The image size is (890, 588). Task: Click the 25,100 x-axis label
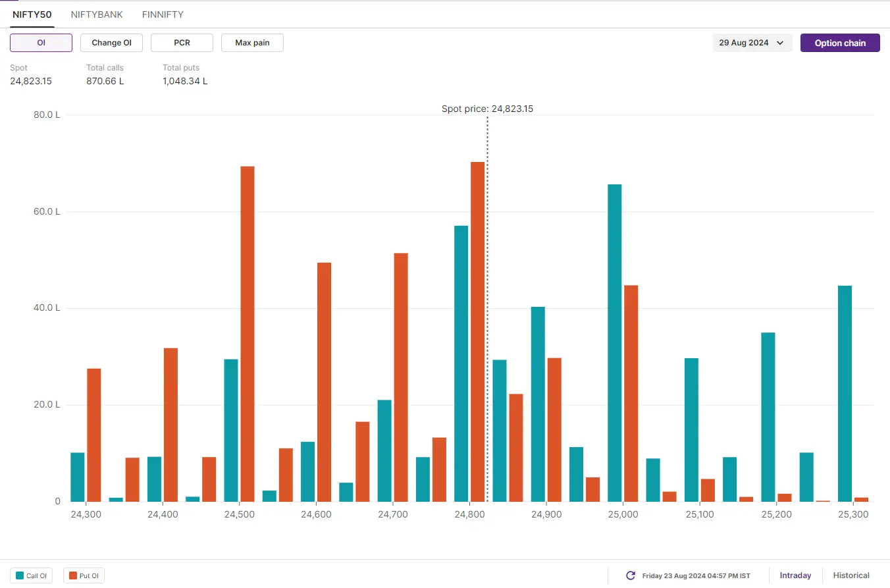click(x=700, y=514)
